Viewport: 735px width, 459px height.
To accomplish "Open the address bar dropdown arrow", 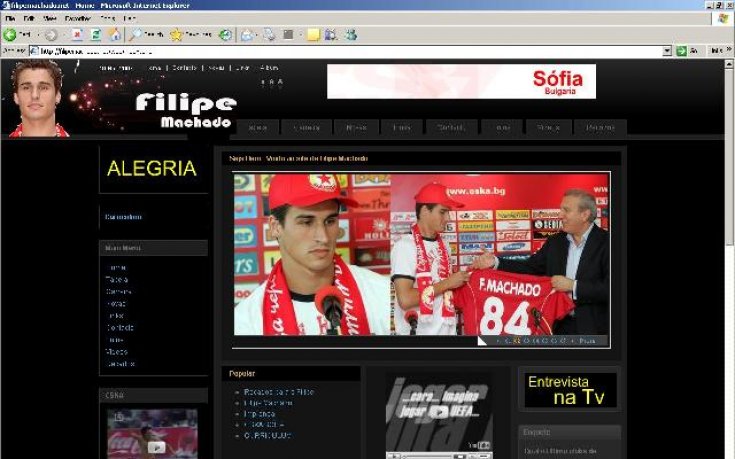I will pyautogui.click(x=667, y=51).
